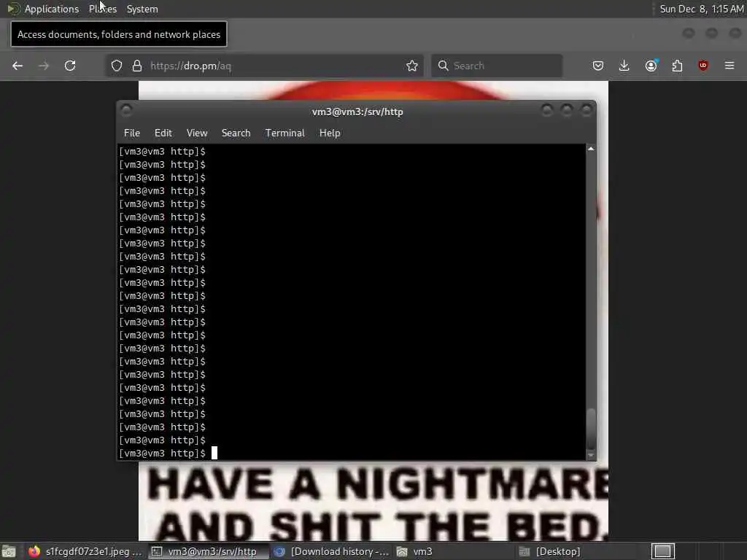
Task: Click the MATE logo beside Applications
Action: [x=13, y=9]
